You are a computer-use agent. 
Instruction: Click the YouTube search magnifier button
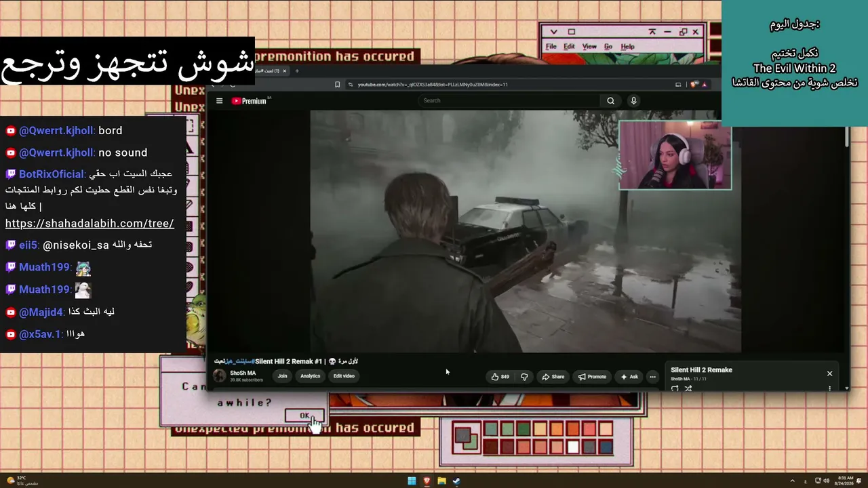click(x=610, y=101)
